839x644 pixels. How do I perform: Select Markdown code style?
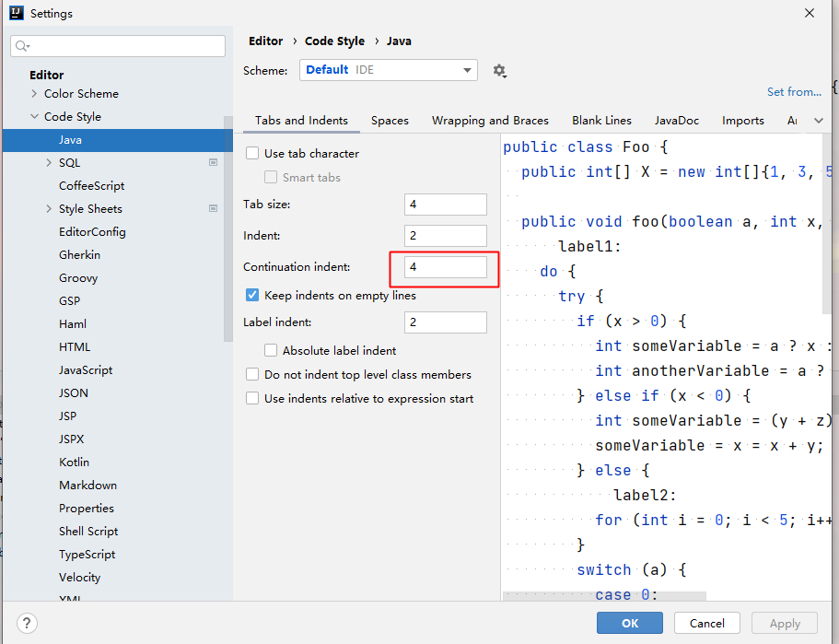[x=87, y=485]
